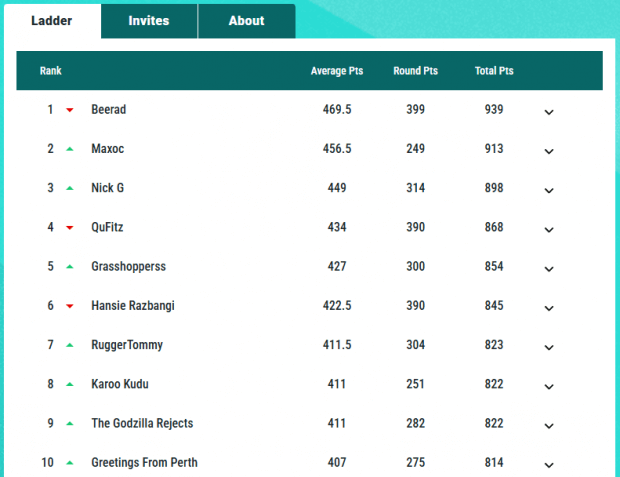The image size is (620, 477).
Task: Open the About tab
Action: tap(246, 21)
